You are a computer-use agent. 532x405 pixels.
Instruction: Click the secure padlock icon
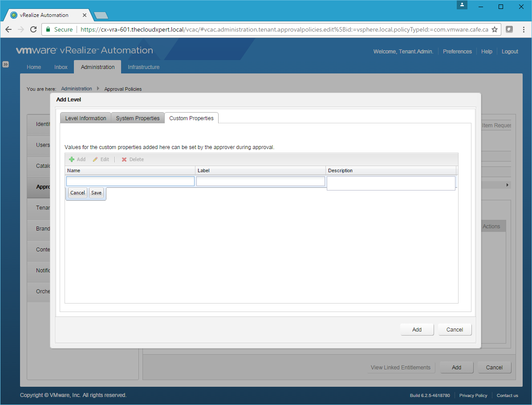tap(48, 29)
